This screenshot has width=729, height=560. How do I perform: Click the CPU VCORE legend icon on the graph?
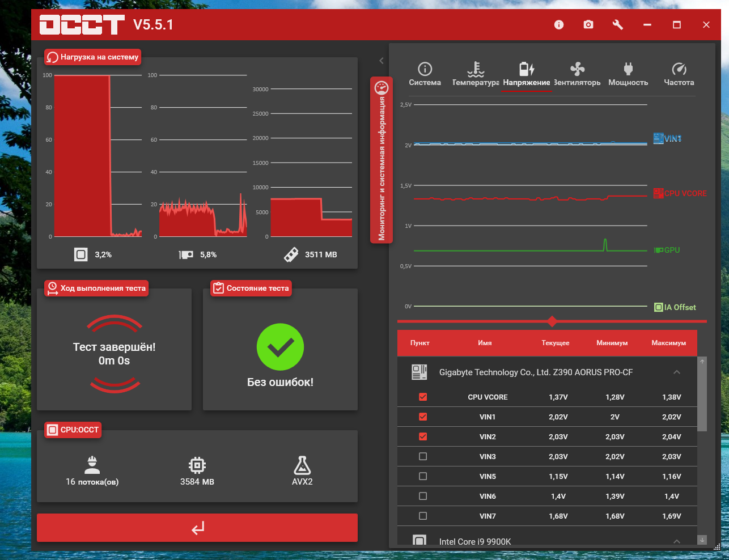658,193
